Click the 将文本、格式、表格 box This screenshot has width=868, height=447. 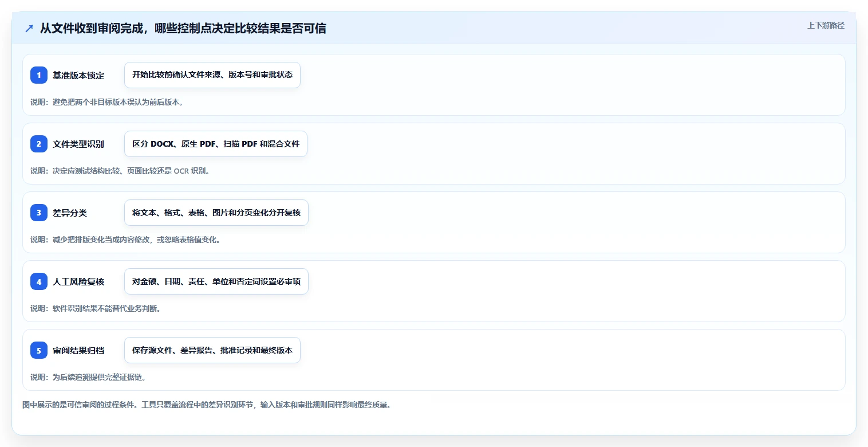coord(216,213)
